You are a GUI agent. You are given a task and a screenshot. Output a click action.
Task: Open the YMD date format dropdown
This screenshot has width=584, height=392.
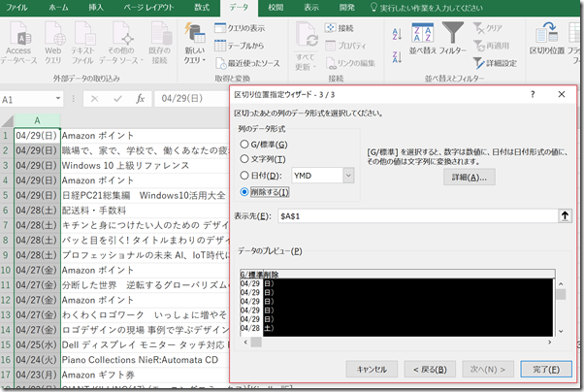(348, 175)
